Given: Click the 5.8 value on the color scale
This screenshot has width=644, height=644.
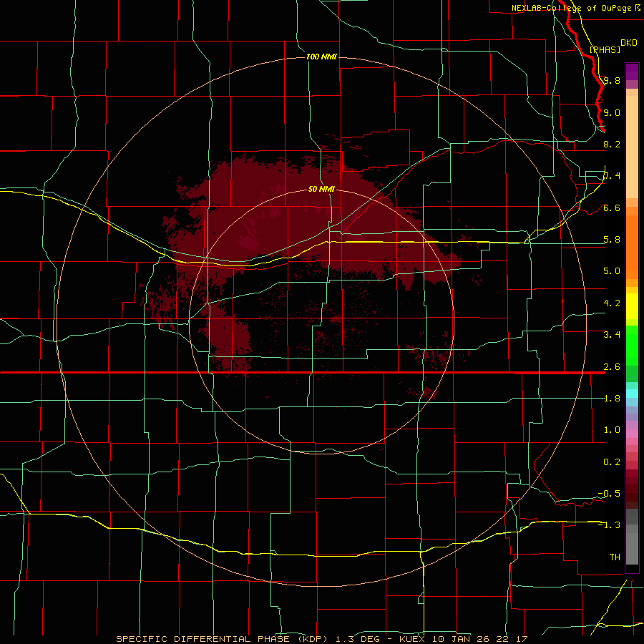Looking at the screenshot, I should [612, 240].
